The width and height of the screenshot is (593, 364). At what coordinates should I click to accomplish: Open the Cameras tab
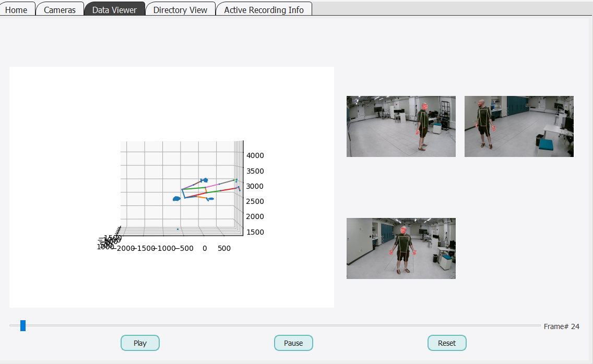[x=60, y=10]
